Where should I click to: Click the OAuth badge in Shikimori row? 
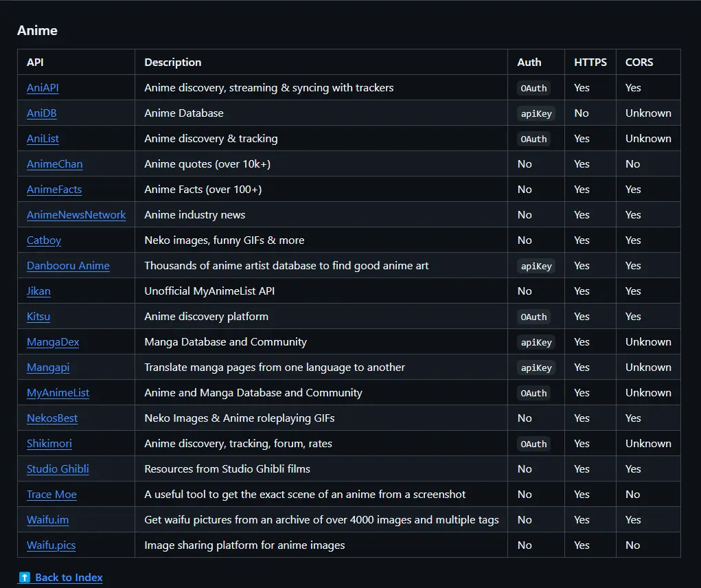pyautogui.click(x=533, y=444)
